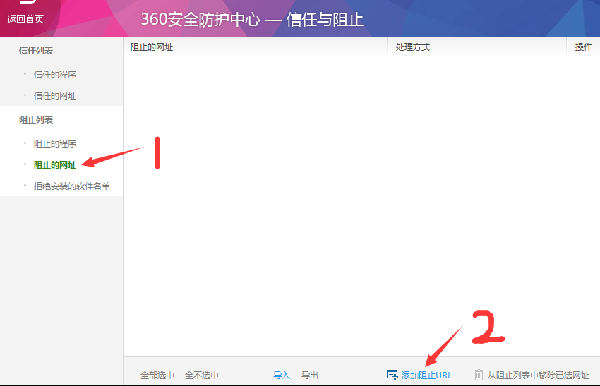Select the 信任列表 section header

(x=36, y=50)
